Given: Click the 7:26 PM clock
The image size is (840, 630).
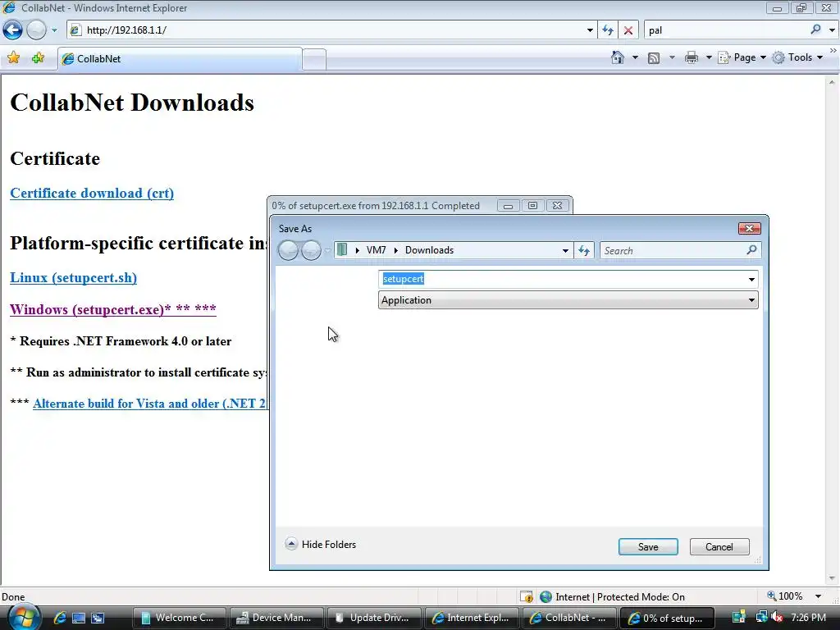Looking at the screenshot, I should tap(808, 618).
